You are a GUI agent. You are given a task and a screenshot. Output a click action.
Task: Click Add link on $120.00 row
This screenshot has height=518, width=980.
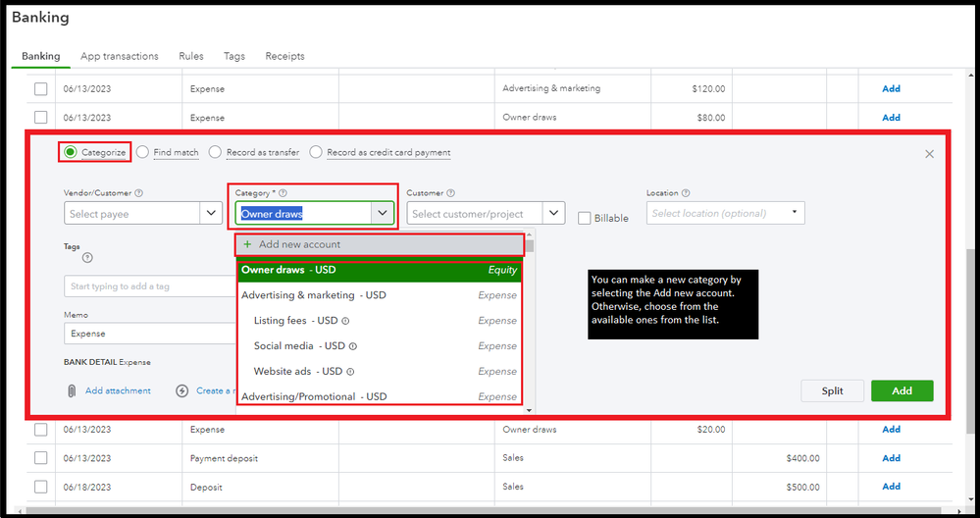pyautogui.click(x=892, y=88)
